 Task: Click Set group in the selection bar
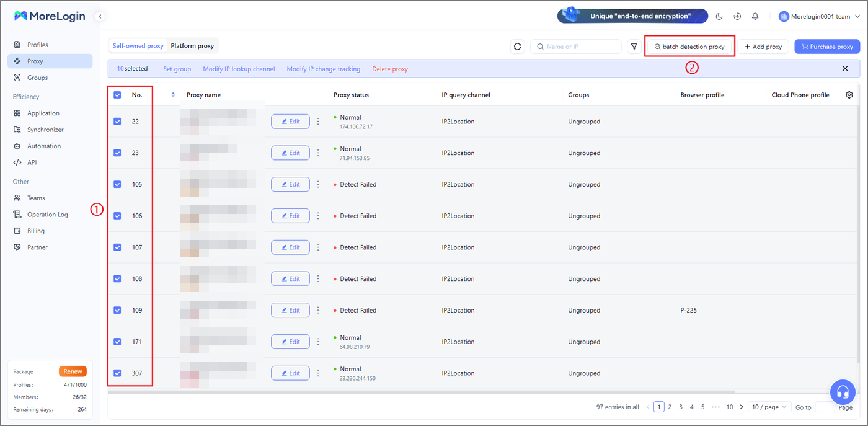coord(177,69)
